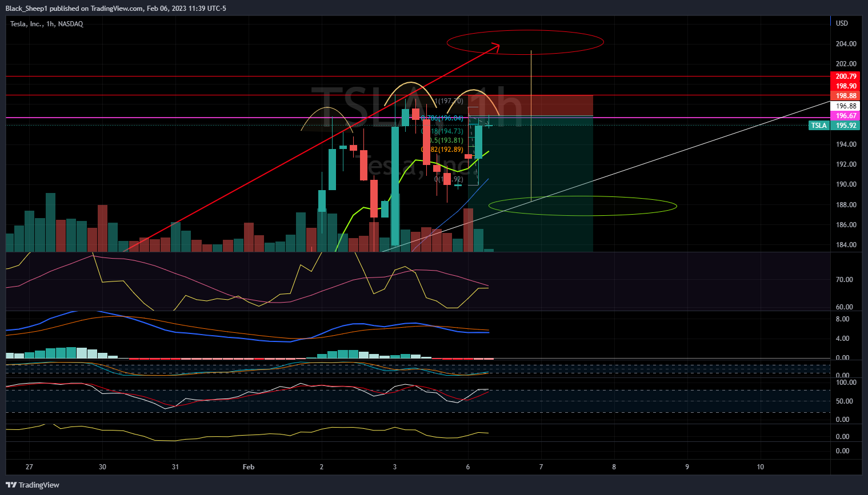Click the date label 30 on time axis

coord(102,467)
